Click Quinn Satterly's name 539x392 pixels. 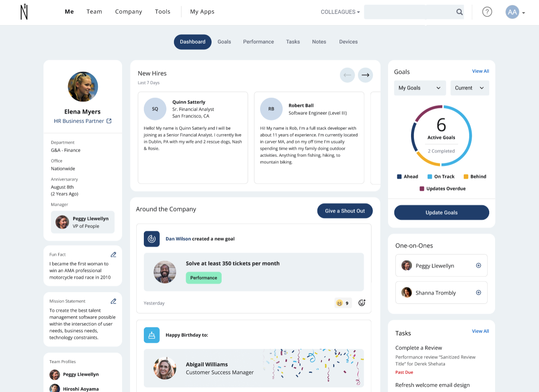pos(189,102)
